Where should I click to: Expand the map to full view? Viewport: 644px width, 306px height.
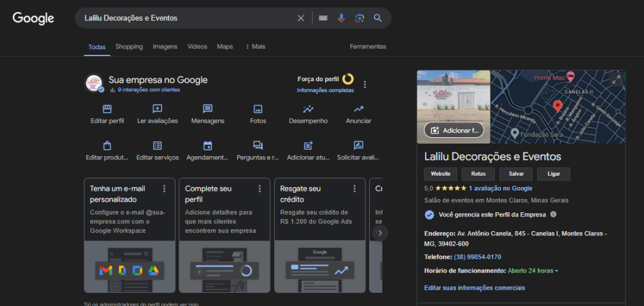(616, 80)
